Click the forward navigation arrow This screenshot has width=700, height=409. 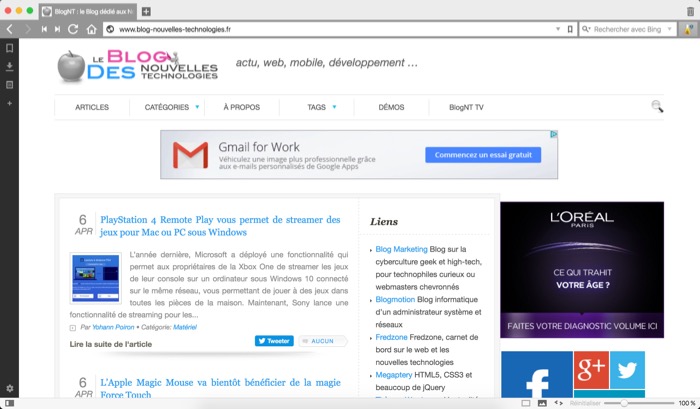(28, 29)
